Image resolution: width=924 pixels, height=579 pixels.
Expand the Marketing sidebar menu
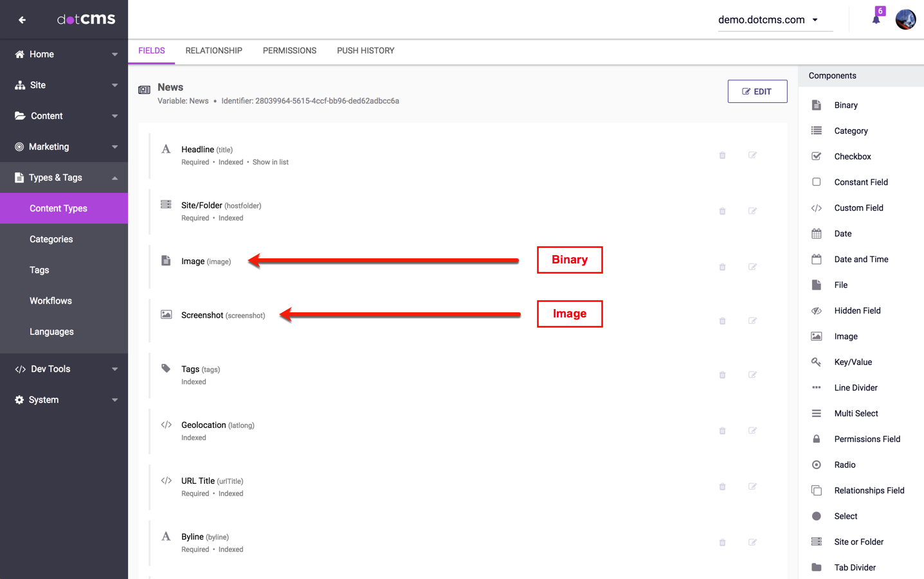[64, 147]
